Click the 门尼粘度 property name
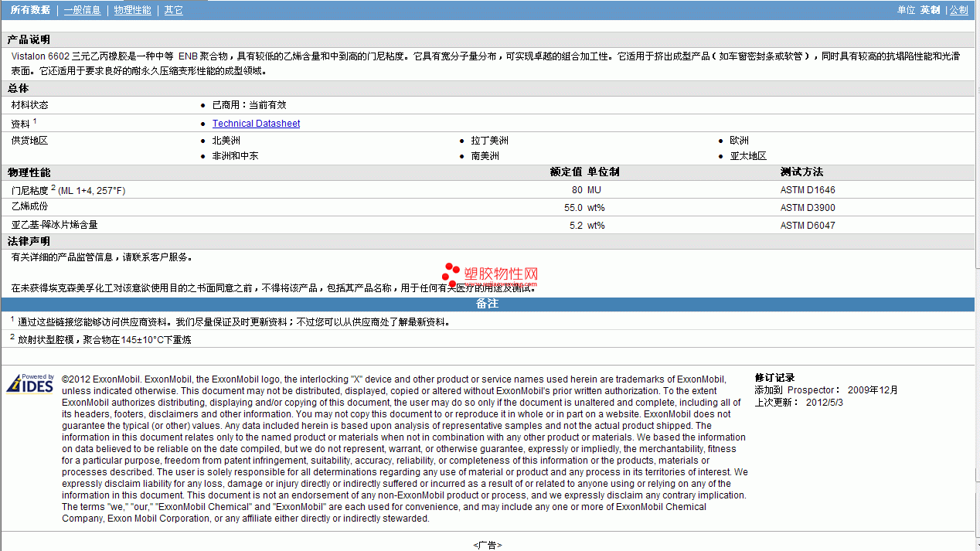Viewport: 980px width, 551px height. click(68, 190)
